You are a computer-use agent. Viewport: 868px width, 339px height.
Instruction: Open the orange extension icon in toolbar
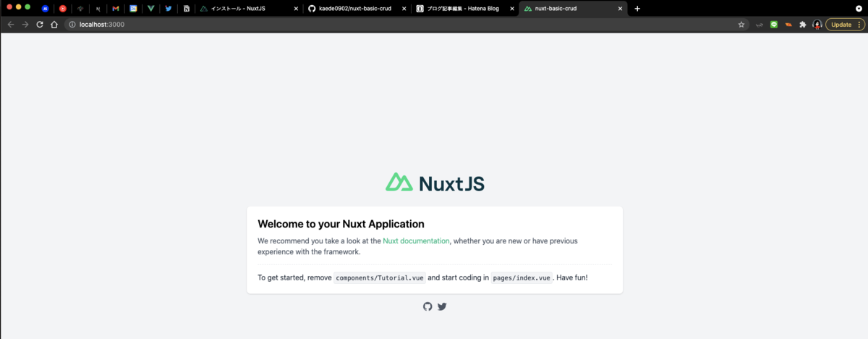788,24
